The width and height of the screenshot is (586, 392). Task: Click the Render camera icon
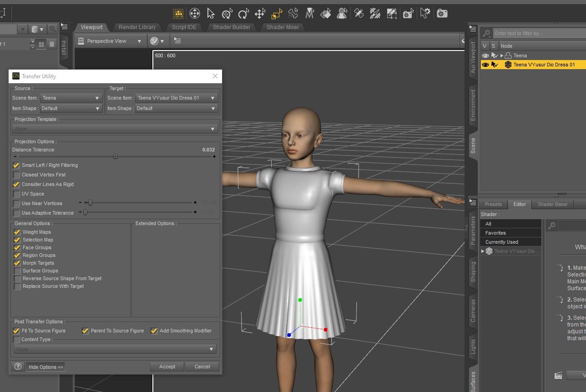442,14
